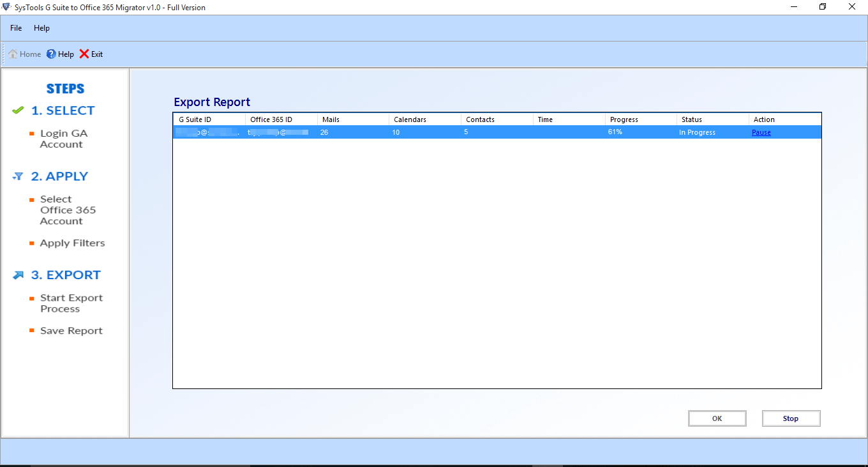Click the STEPS panel title

pos(65,89)
